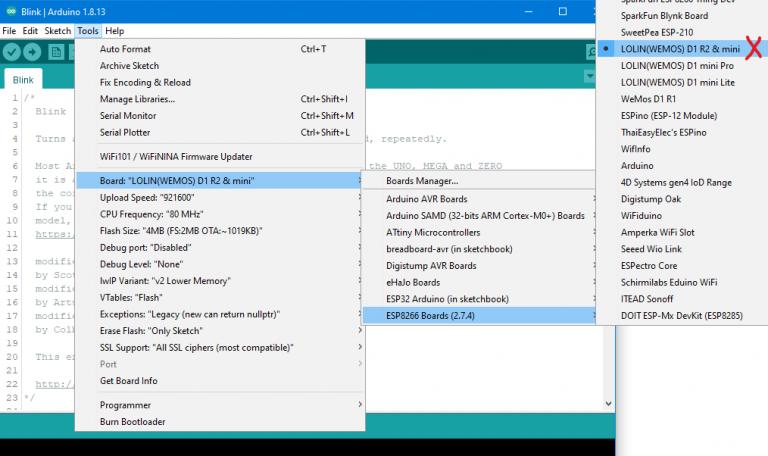Click Get Board Info
The height and width of the screenshot is (456, 768).
128,381
